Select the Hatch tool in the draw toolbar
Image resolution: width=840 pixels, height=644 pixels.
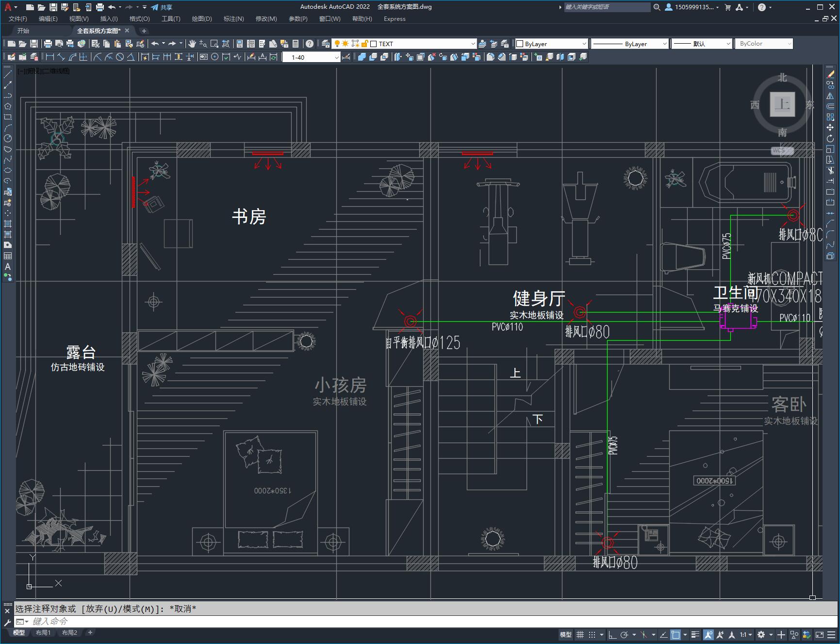pyautogui.click(x=8, y=224)
